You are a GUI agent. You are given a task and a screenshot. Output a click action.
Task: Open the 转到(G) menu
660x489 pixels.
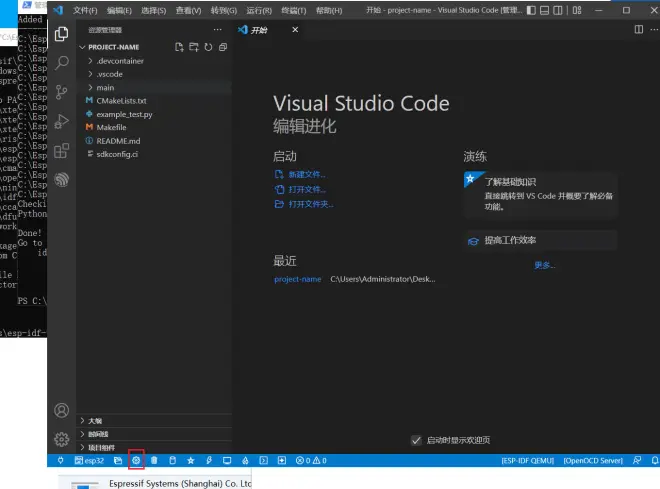tap(224, 11)
